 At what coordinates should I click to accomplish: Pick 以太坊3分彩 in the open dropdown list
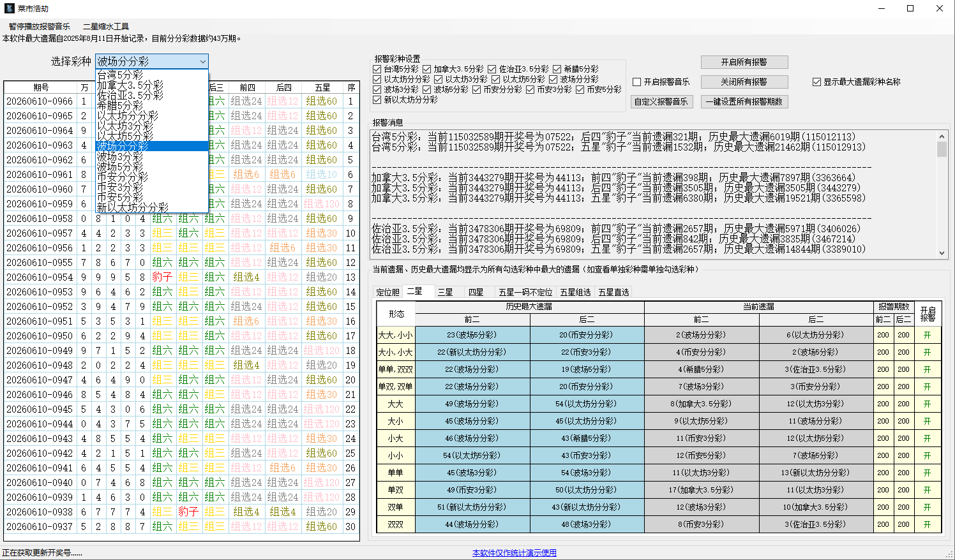click(152, 126)
